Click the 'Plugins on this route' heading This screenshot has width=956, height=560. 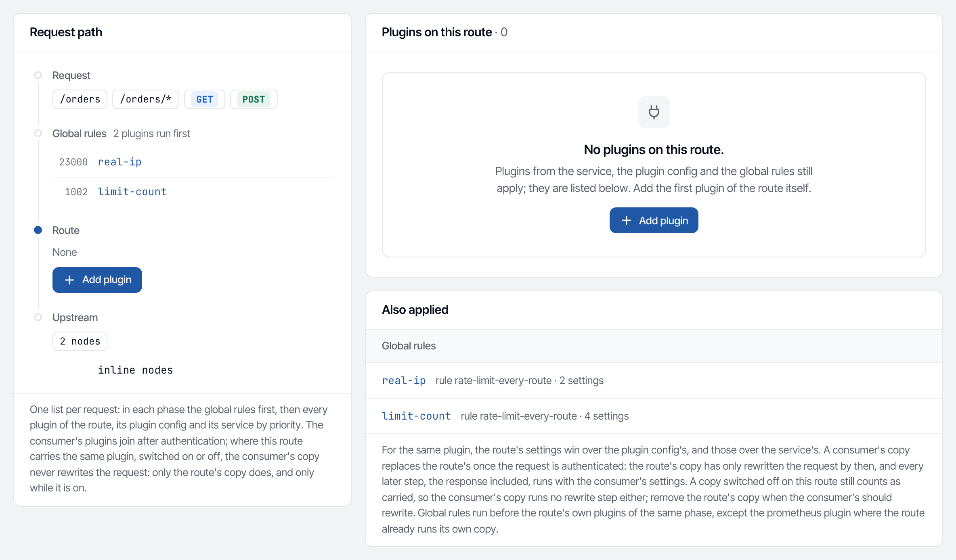tap(437, 32)
